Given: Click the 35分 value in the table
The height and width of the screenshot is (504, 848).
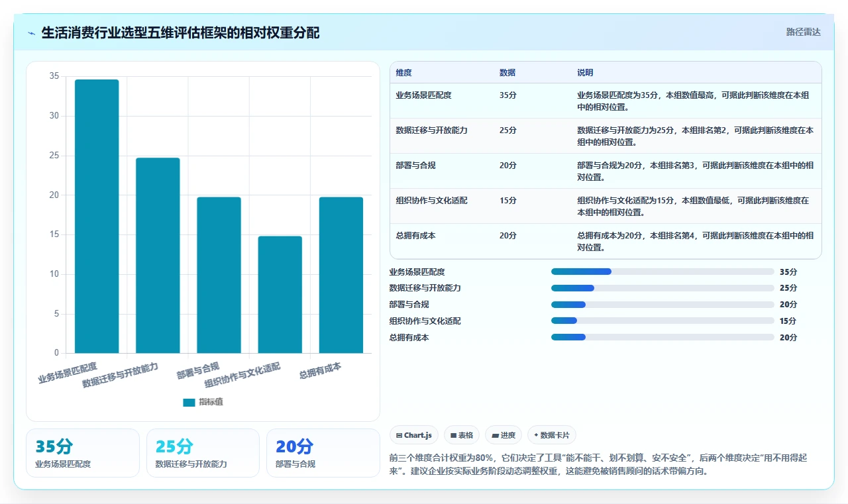Looking at the screenshot, I should 508,95.
